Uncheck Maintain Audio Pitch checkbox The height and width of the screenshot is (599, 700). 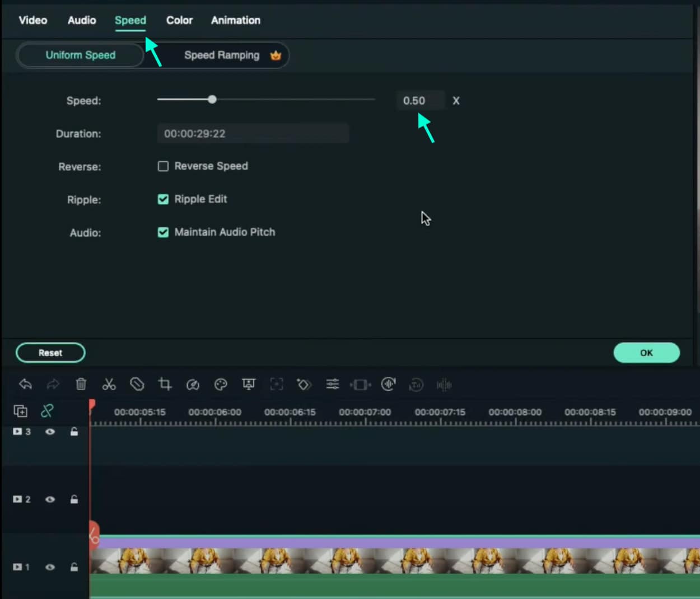point(163,232)
